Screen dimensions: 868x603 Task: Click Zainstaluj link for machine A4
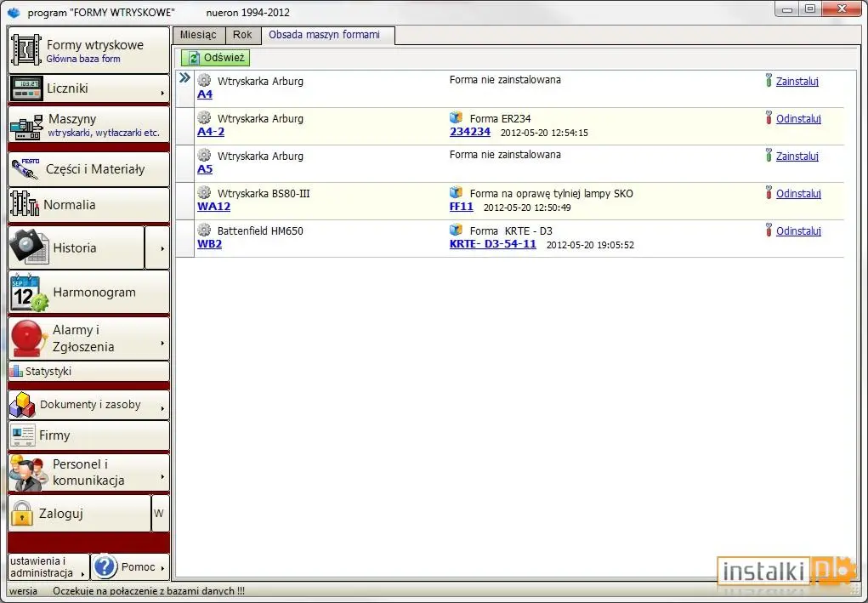click(x=797, y=81)
